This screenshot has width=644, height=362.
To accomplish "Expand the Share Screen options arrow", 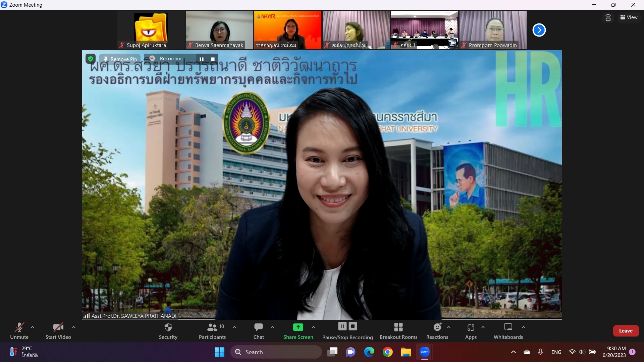I will point(314,327).
